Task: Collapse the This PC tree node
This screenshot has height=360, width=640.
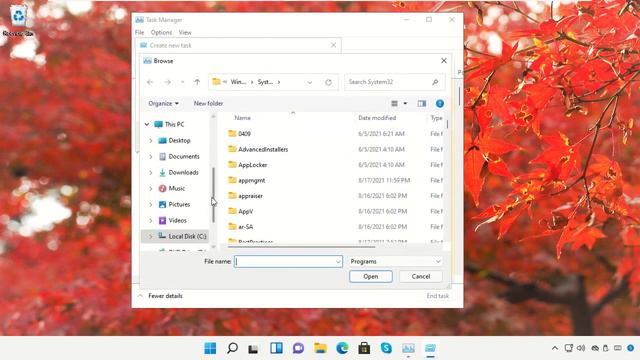Action: (147, 124)
